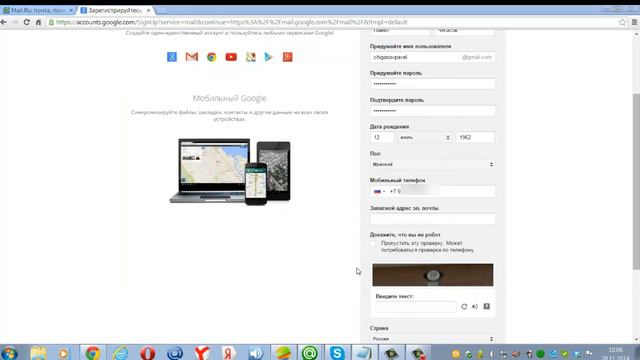Image resolution: width=640 pixels, height=360 pixels.
Task: Launch Opera from taskbar
Action: pos(147,353)
